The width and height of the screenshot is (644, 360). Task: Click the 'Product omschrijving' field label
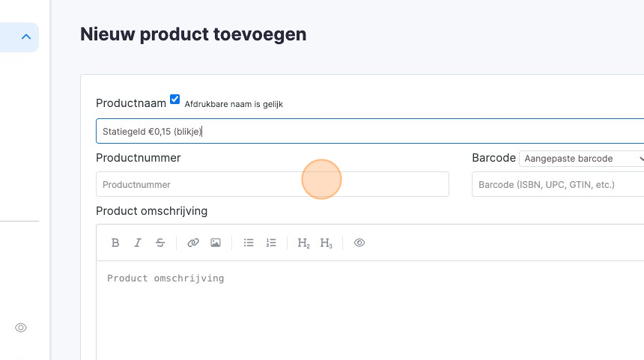152,211
